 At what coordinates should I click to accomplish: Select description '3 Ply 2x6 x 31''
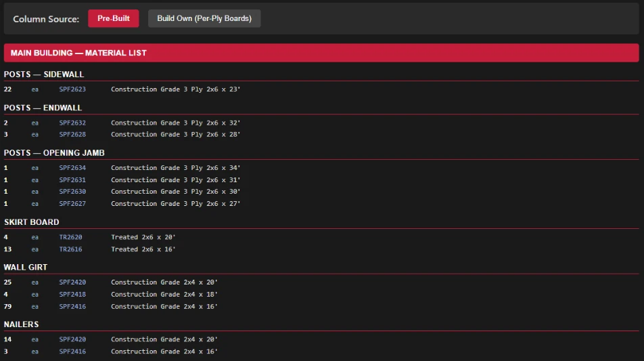click(x=175, y=180)
